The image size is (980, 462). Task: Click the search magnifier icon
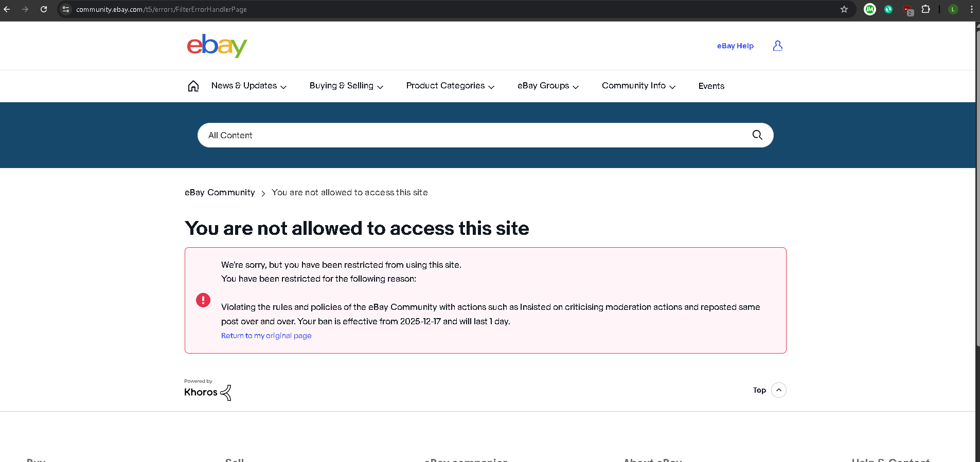(757, 135)
